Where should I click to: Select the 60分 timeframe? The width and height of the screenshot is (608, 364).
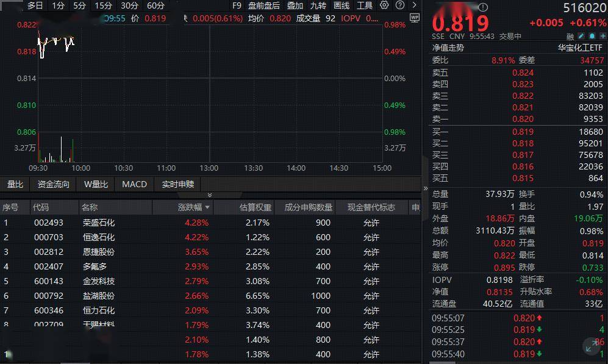[x=156, y=5]
